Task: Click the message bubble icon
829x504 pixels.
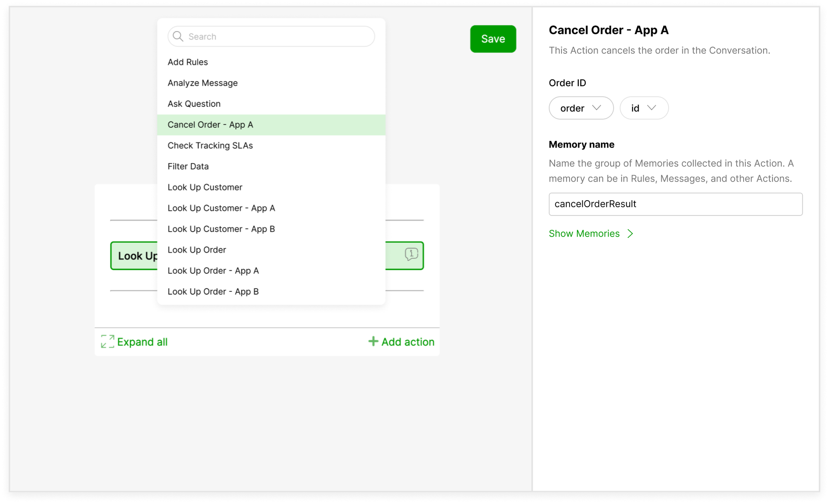Action: (x=411, y=254)
